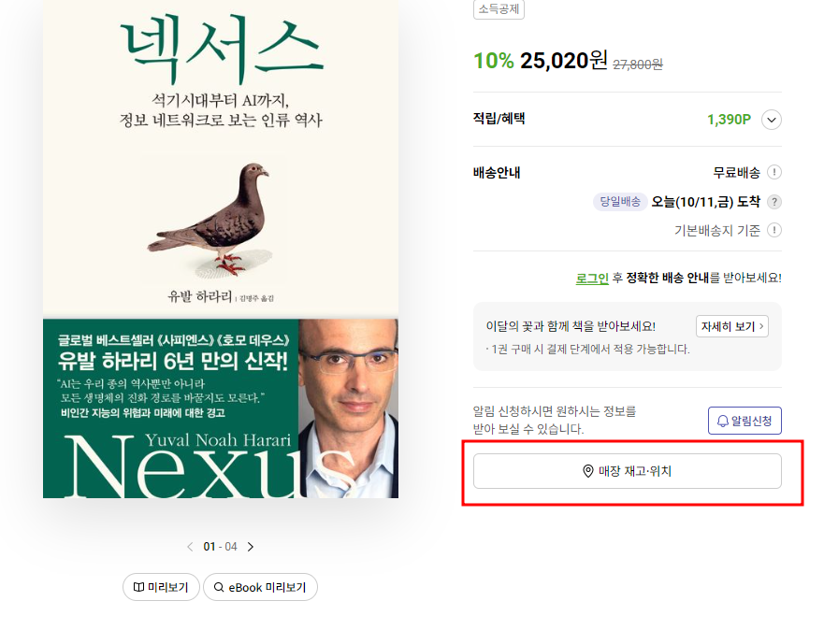Click the magnifier icon on eBook 미리보기

pos(218,587)
